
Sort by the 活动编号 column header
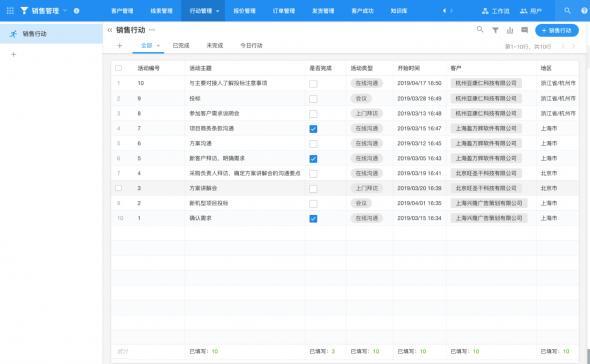[x=149, y=68]
